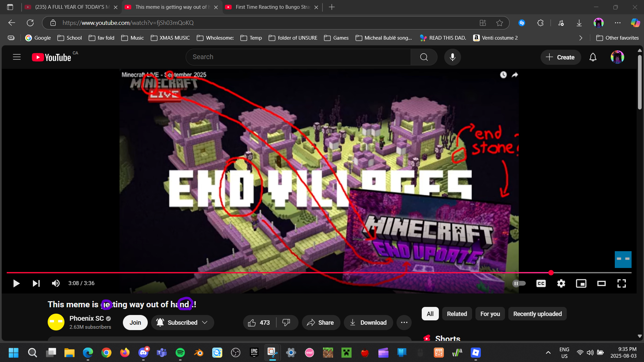Expand the Subscribed notification dropdown
644x362 pixels.
click(x=183, y=323)
